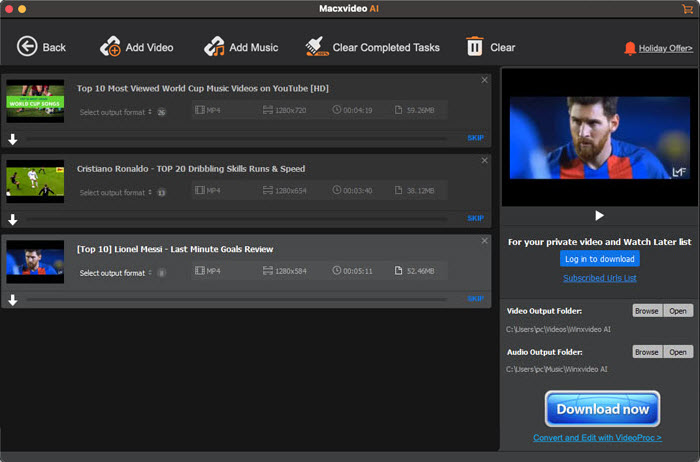
Task: Click resolution icon beside 1280x584
Action: [267, 271]
